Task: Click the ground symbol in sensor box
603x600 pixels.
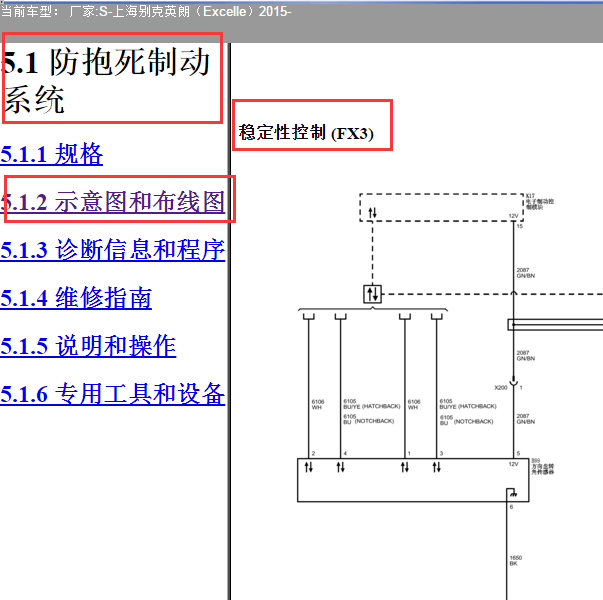Action: (513, 494)
